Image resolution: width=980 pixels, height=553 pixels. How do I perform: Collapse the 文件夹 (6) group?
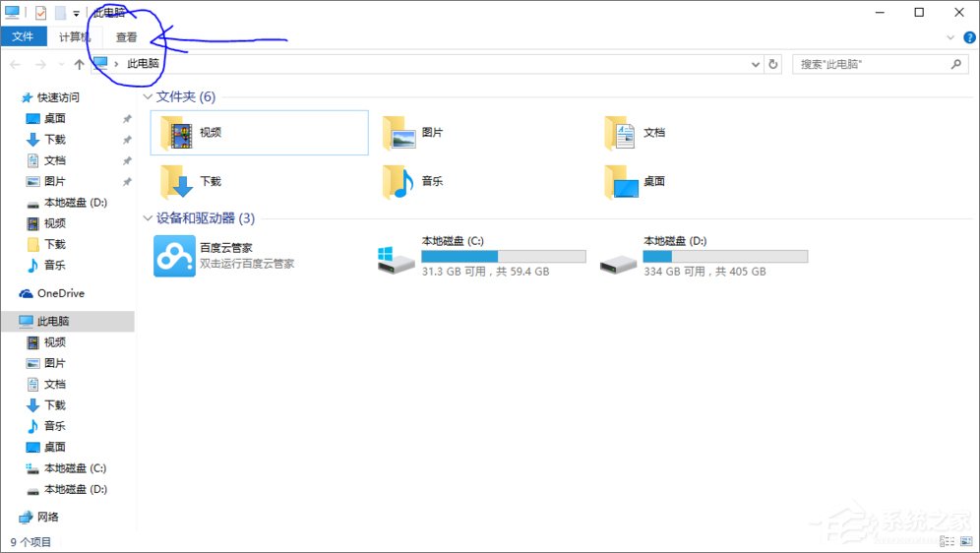[148, 96]
